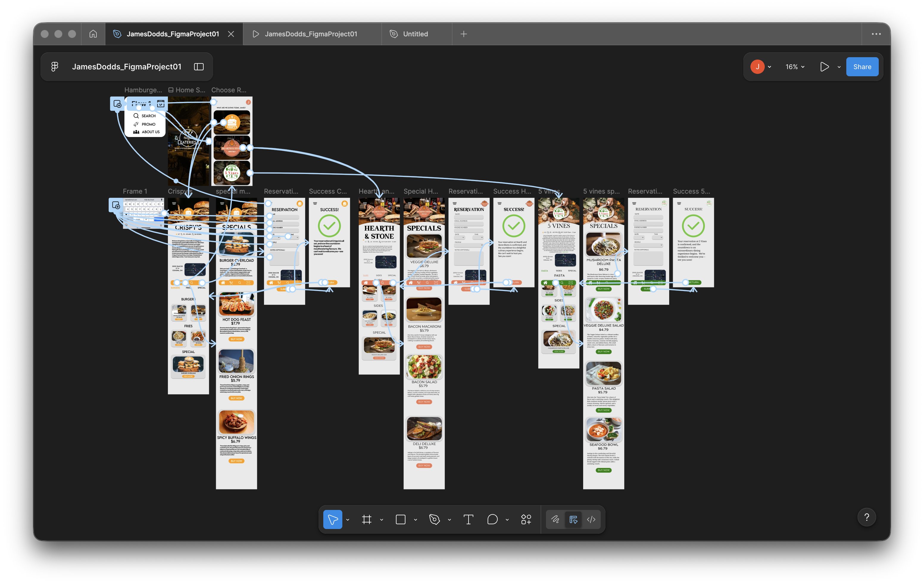Enable the Draw freehand mode
924x585 pixels.
(x=555, y=519)
